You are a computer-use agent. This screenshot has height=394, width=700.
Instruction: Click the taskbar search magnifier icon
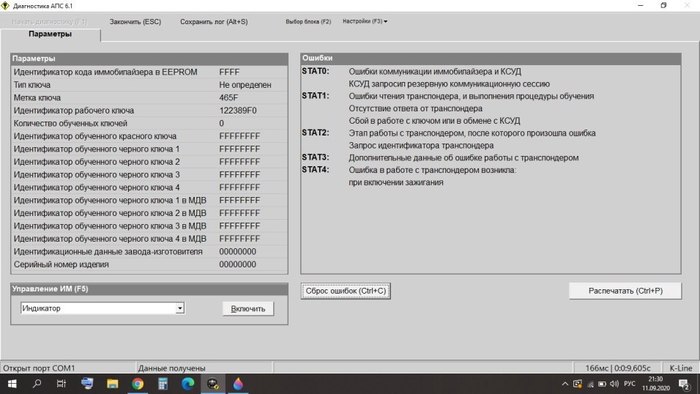37,384
